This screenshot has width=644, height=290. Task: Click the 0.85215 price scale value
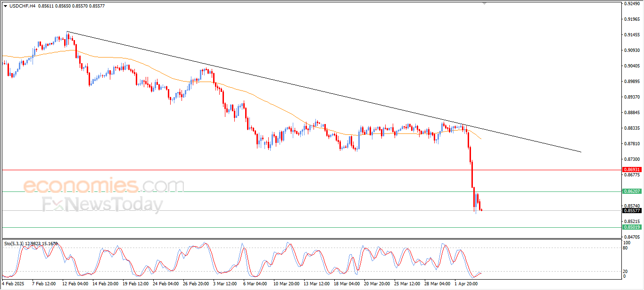pyautogui.click(x=632, y=221)
